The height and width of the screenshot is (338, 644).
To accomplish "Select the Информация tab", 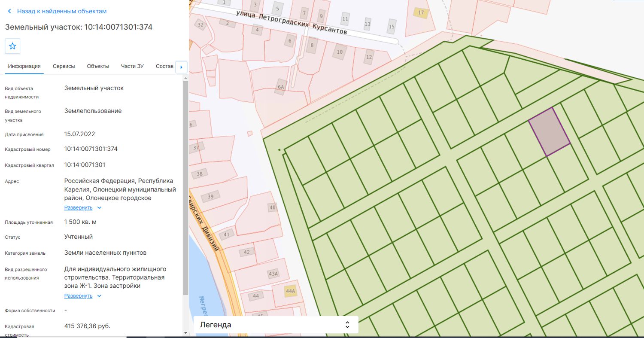I will pos(24,66).
